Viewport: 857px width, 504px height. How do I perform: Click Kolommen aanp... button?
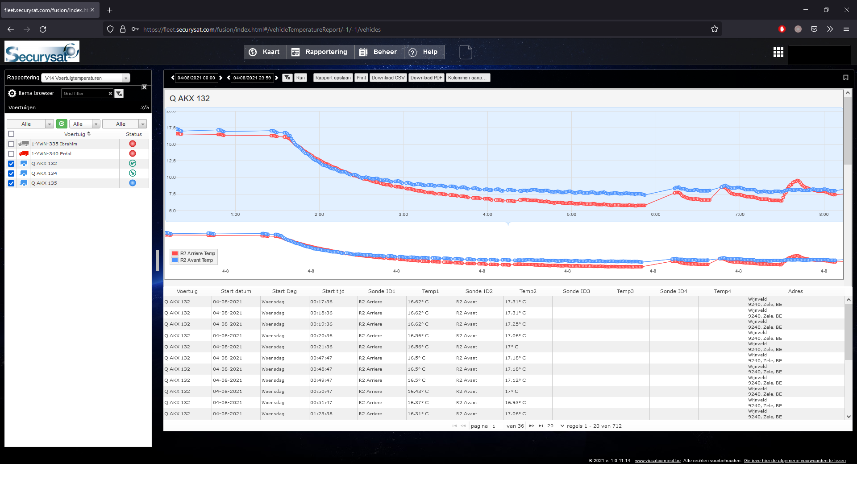(x=468, y=78)
